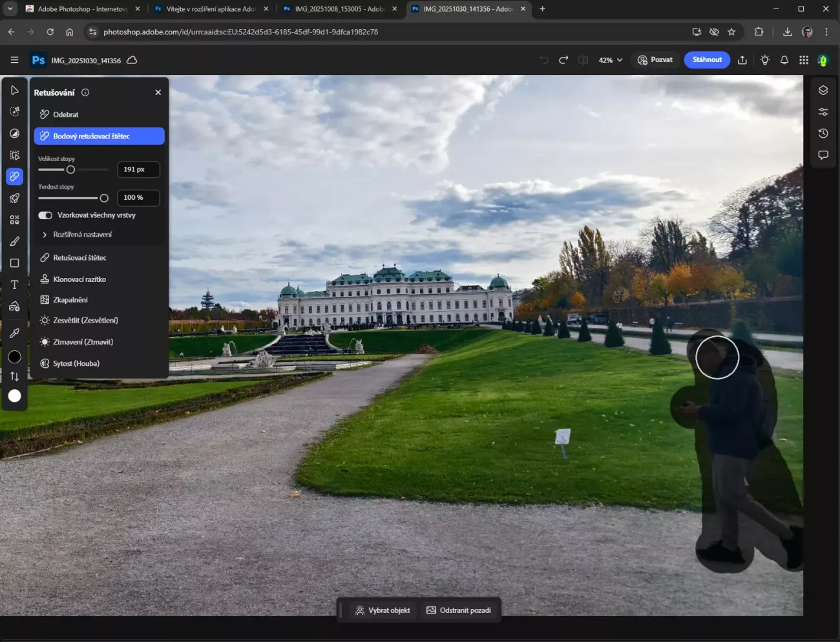Click the Share export icon
The image size is (840, 642).
pyautogui.click(x=742, y=60)
